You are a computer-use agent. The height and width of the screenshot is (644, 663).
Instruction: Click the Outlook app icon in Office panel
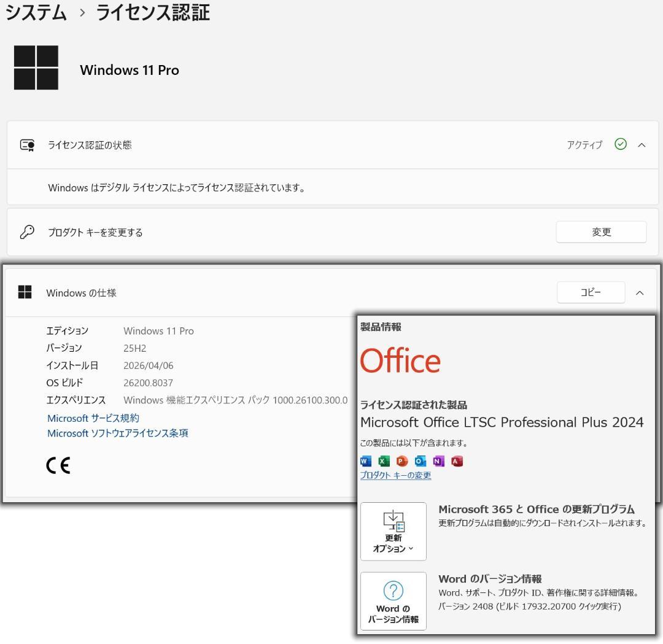tap(421, 461)
